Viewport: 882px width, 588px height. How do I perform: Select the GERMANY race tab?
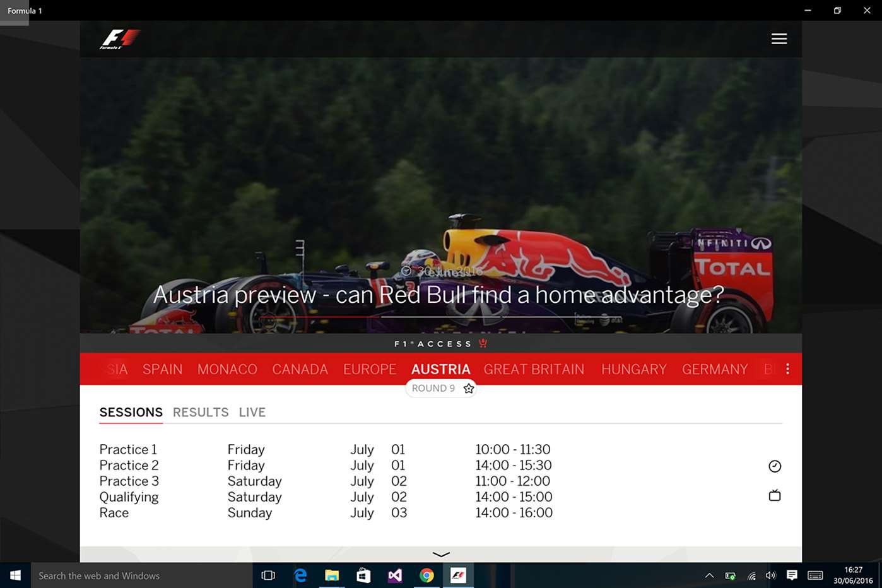point(715,369)
